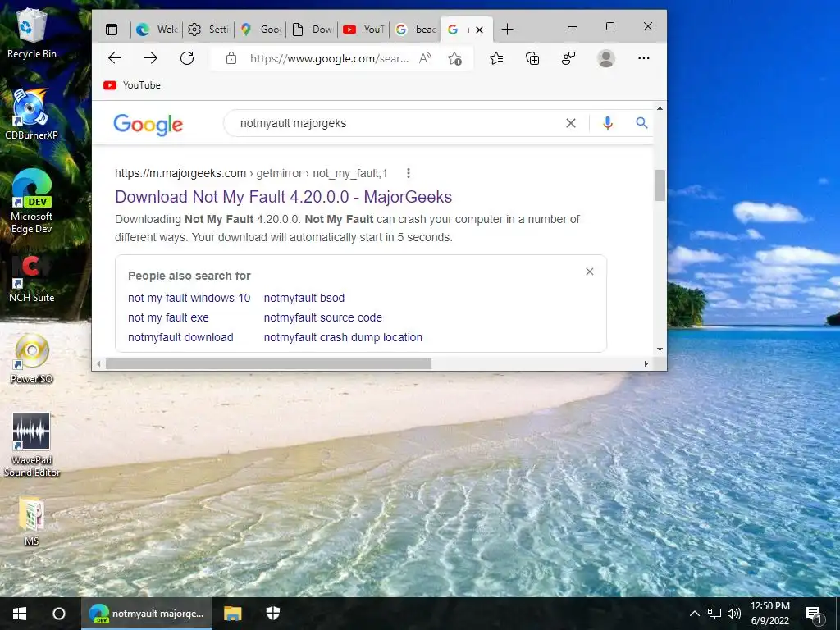Viewport: 840px width, 630px height.
Task: Open the Windows Start menu
Action: 20,614
